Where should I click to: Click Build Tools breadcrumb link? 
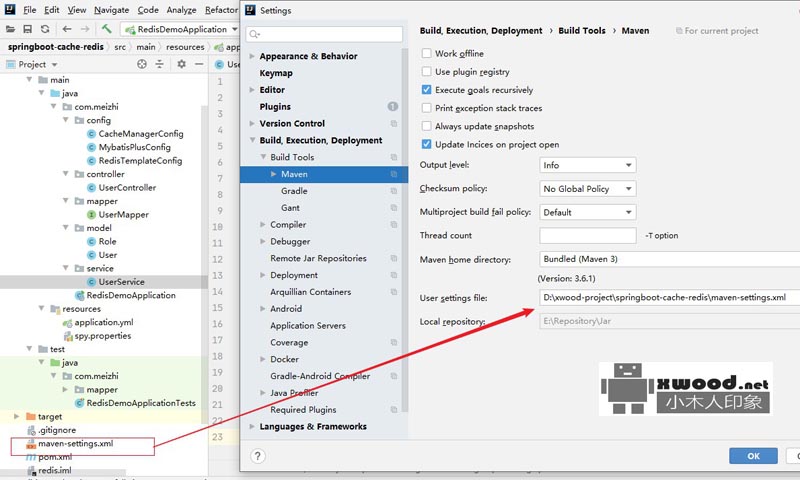582,31
